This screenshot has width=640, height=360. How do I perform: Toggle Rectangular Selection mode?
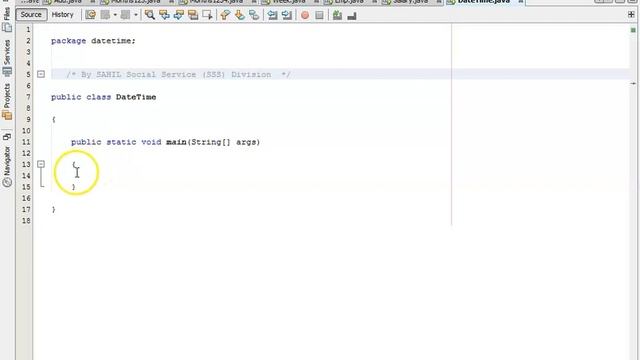coord(207,15)
